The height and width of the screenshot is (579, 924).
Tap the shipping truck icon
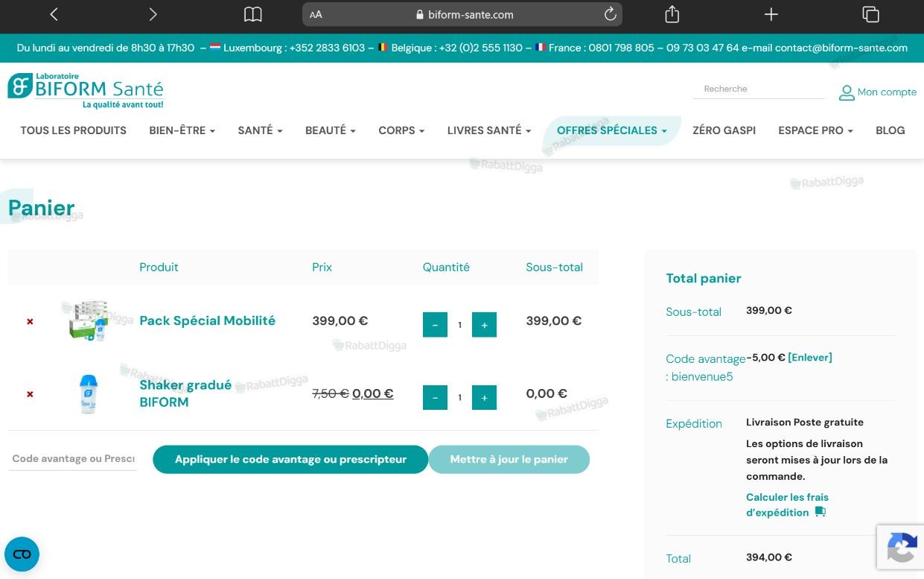821,512
